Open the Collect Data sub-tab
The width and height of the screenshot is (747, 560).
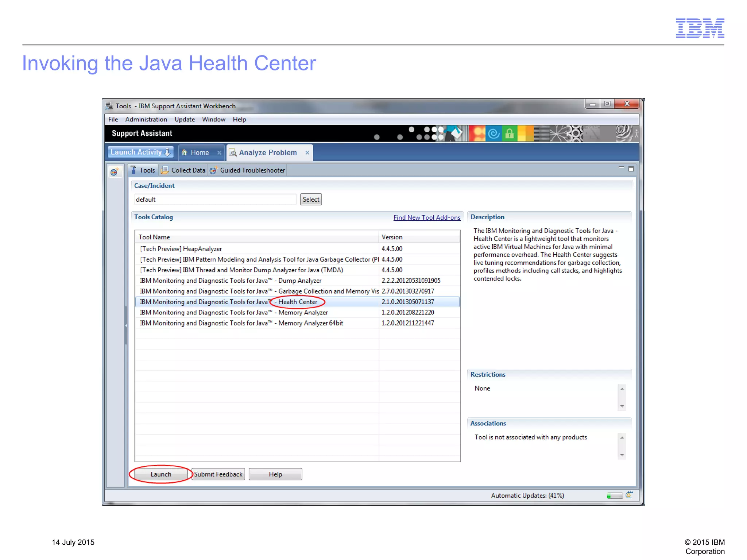pyautogui.click(x=183, y=170)
